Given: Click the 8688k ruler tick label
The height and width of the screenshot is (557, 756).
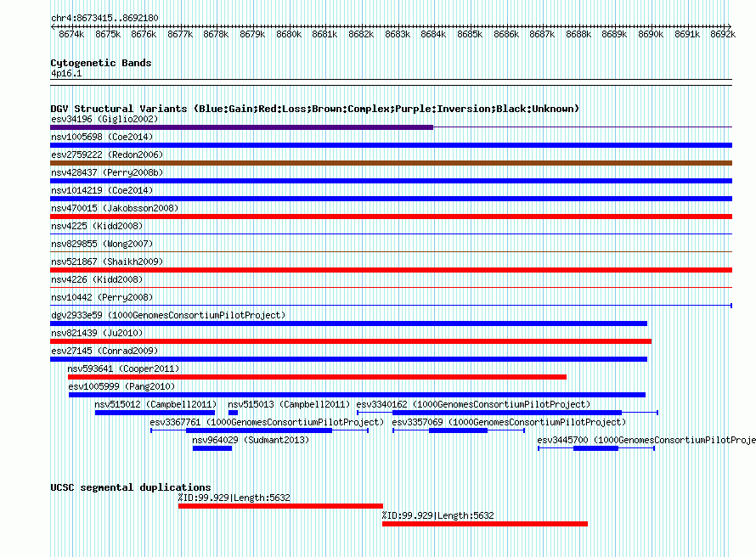Looking at the screenshot, I should tap(578, 34).
